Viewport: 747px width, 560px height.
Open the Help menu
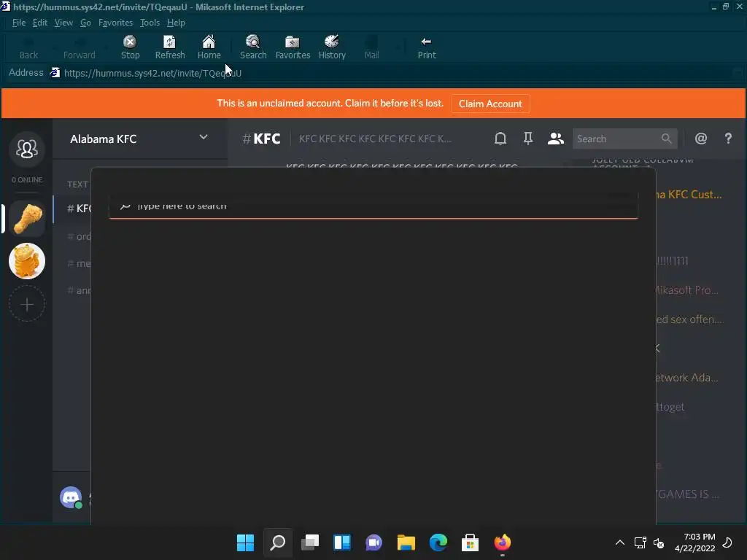pos(176,23)
